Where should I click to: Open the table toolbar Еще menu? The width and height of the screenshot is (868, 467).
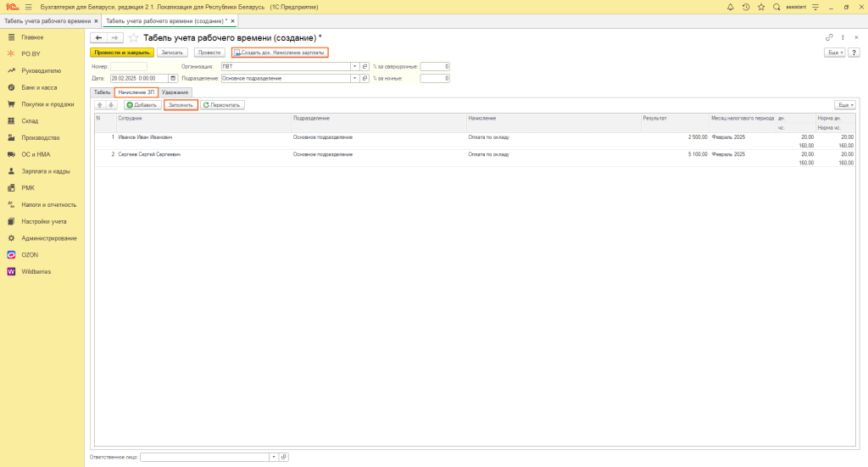click(x=845, y=105)
